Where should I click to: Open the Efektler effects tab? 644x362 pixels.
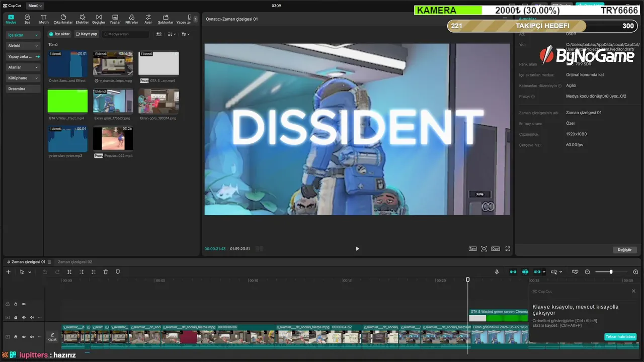tap(82, 19)
